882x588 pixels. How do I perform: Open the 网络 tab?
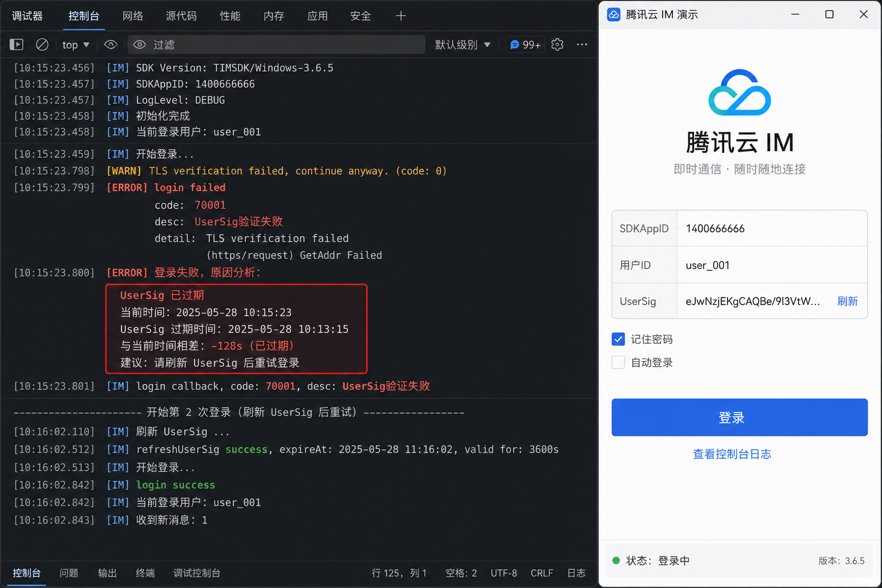coord(133,16)
